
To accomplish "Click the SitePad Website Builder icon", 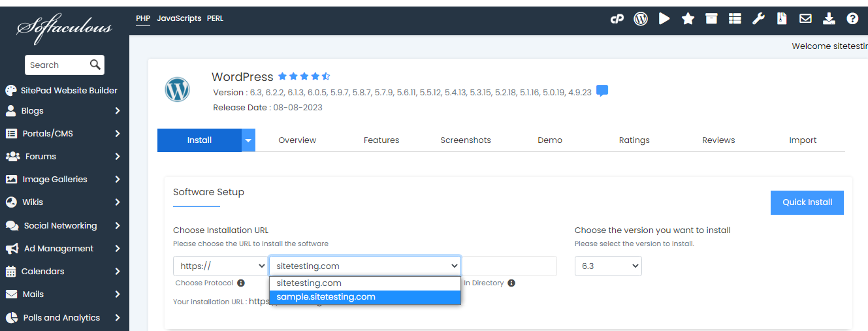I will pyautogui.click(x=10, y=91).
